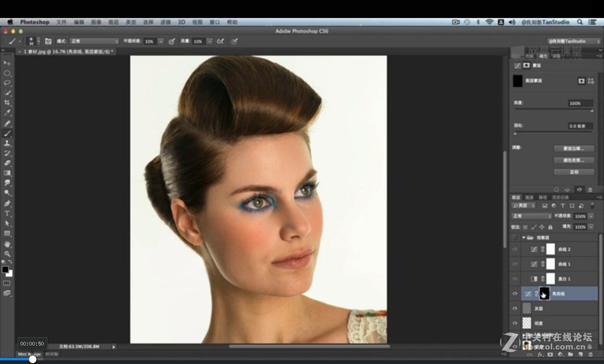
Task: Open the 滤镜 menu
Action: pos(165,22)
